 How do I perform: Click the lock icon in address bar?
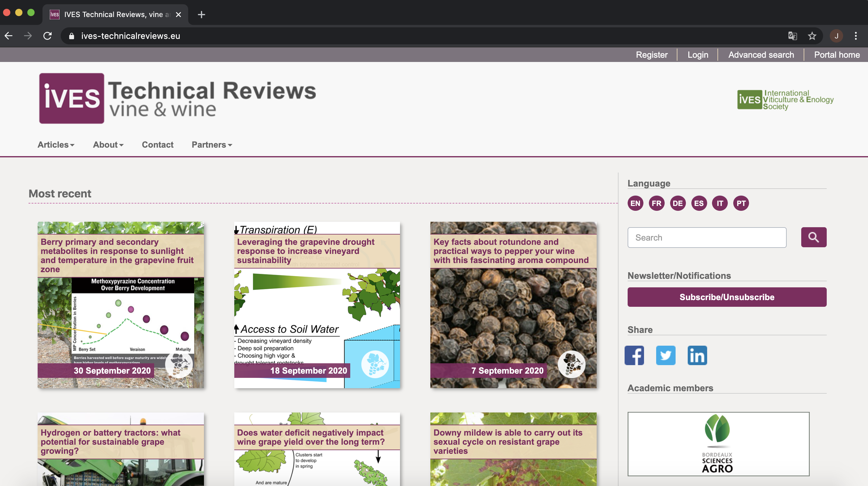click(x=71, y=36)
